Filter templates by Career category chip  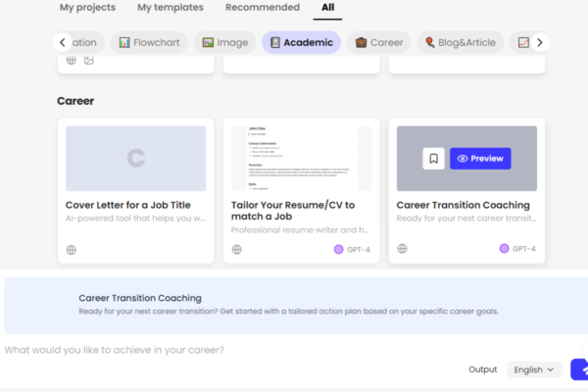tap(378, 42)
